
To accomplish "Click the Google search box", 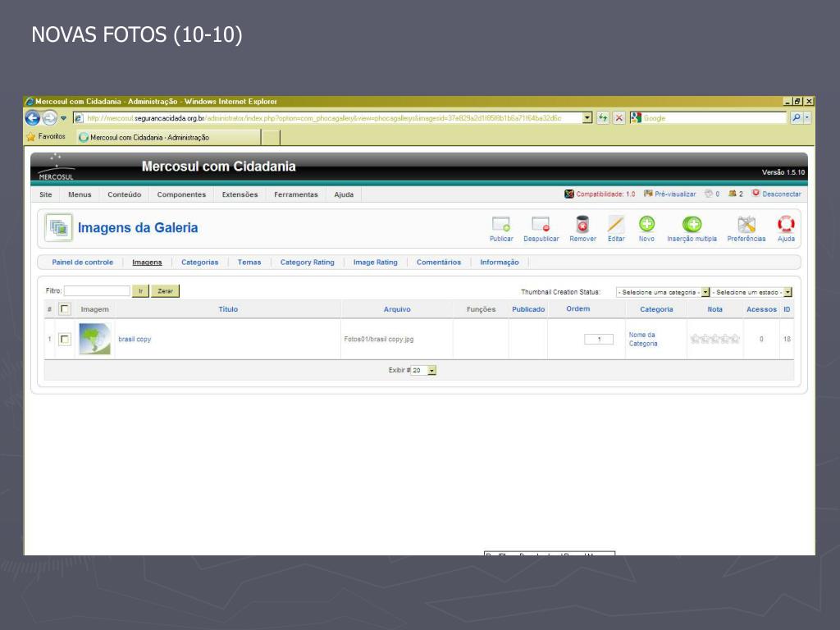I will pyautogui.click(x=714, y=118).
